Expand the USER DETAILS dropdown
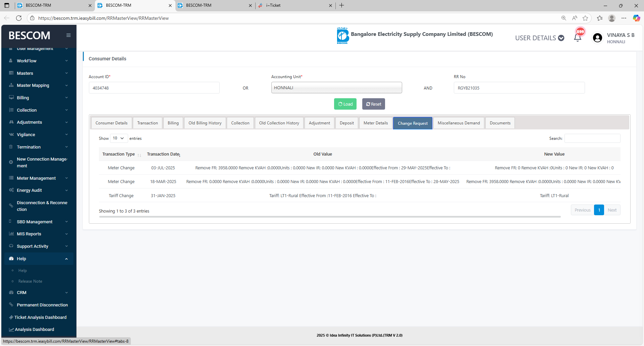This screenshot has height=346, width=644. pyautogui.click(x=540, y=38)
